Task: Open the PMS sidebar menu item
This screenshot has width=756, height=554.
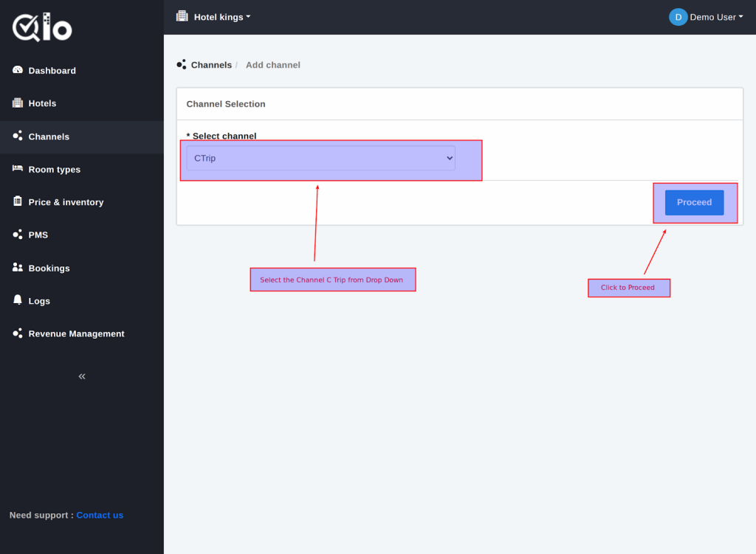Action: point(38,235)
